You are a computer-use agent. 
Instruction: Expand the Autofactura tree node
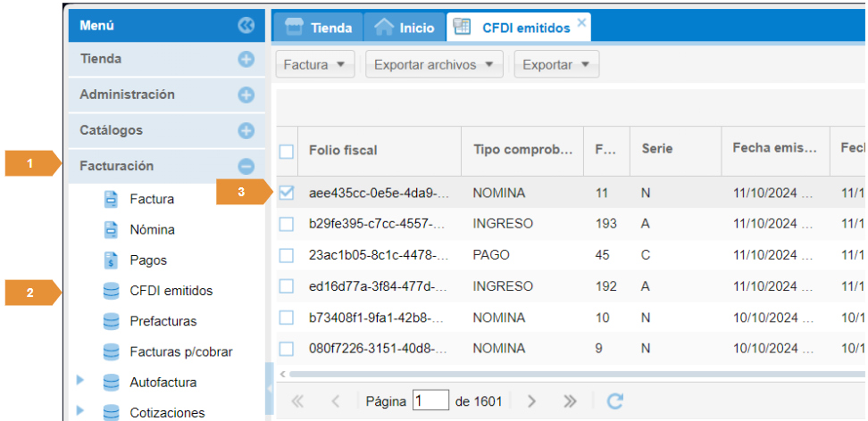[80, 381]
